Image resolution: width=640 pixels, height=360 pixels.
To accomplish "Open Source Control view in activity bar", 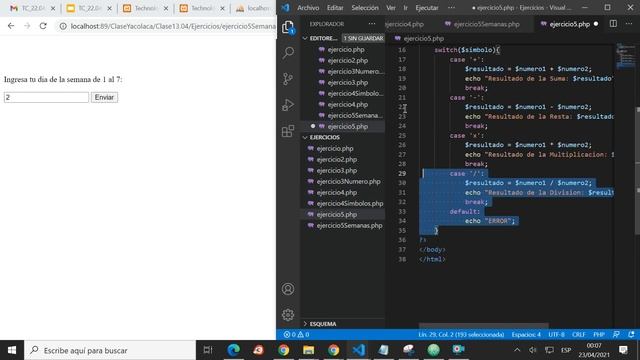I will point(288,79).
